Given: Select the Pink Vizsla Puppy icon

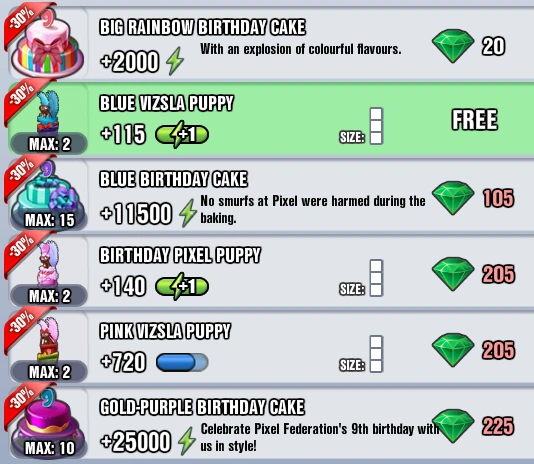Looking at the screenshot, I should [48, 339].
